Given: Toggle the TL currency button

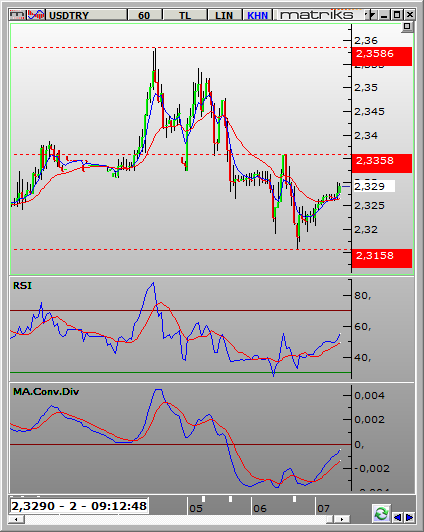Looking at the screenshot, I should click(x=185, y=15).
